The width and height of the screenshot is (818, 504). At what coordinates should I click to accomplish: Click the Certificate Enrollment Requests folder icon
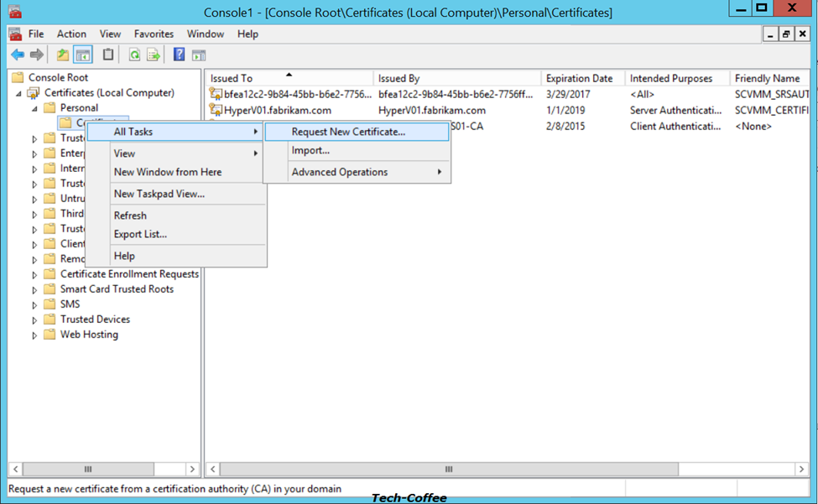pyautogui.click(x=49, y=273)
